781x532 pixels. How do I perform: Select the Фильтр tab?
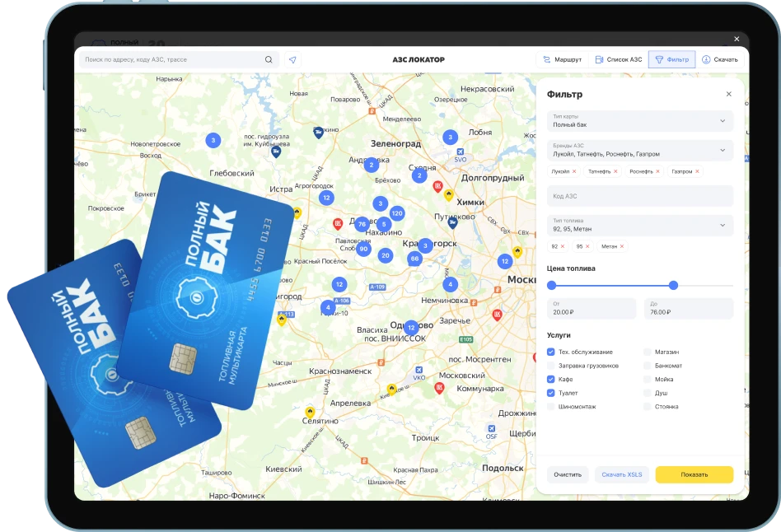672,59
